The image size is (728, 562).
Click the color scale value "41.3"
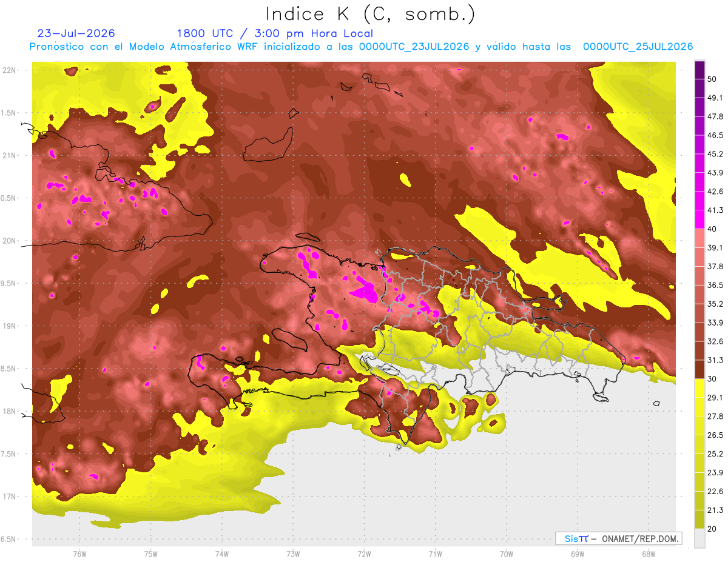pyautogui.click(x=715, y=210)
